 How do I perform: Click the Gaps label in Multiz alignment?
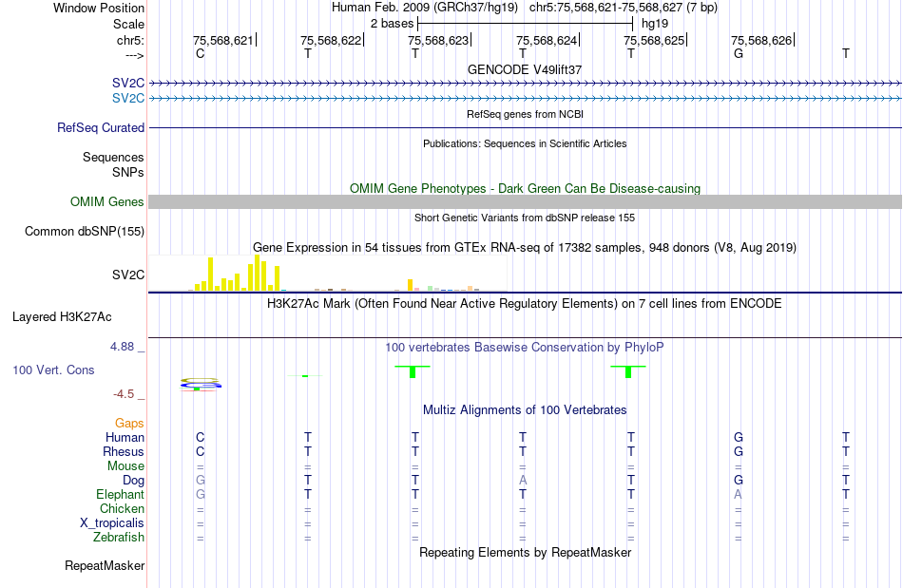tap(129, 424)
